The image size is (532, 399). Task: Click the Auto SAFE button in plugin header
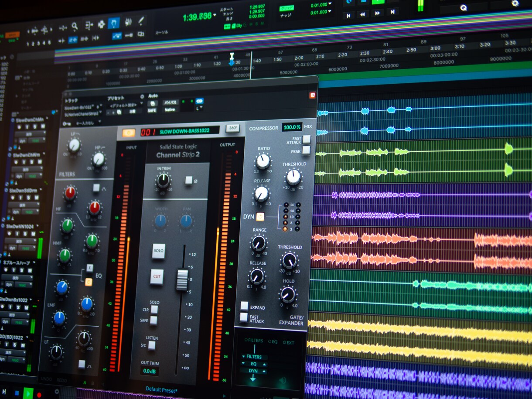click(152, 111)
